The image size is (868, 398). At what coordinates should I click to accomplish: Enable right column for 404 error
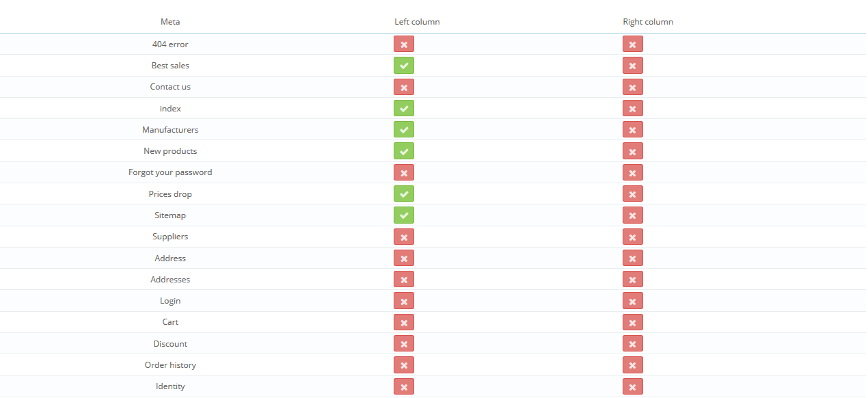633,44
